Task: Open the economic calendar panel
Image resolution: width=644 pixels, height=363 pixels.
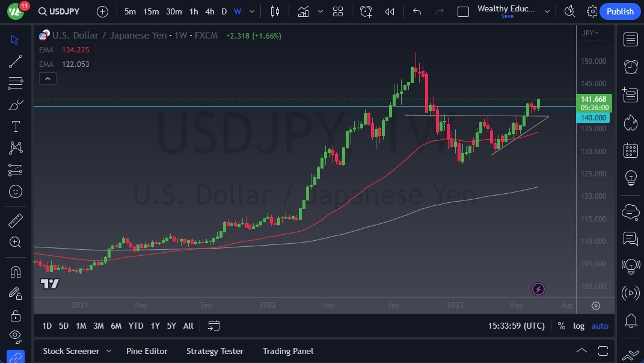Action: coord(630,150)
